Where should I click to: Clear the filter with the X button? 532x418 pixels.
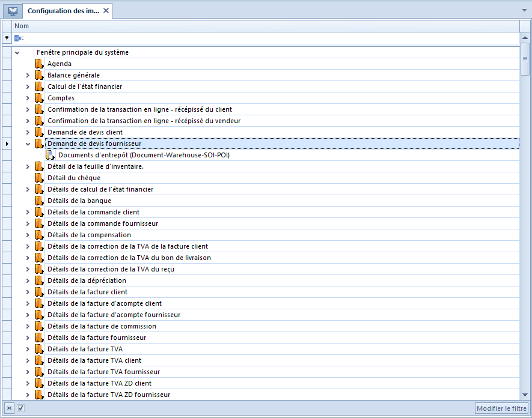coord(9,408)
